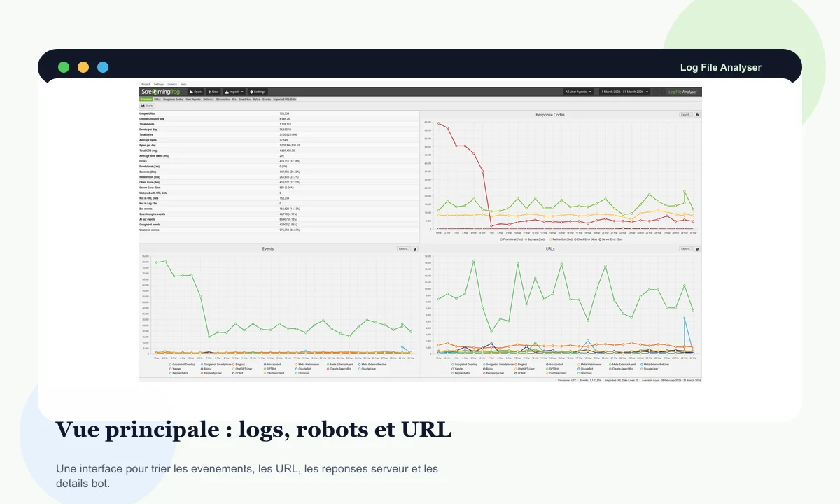
Task: Switch to the Events tab
Action: click(x=267, y=99)
